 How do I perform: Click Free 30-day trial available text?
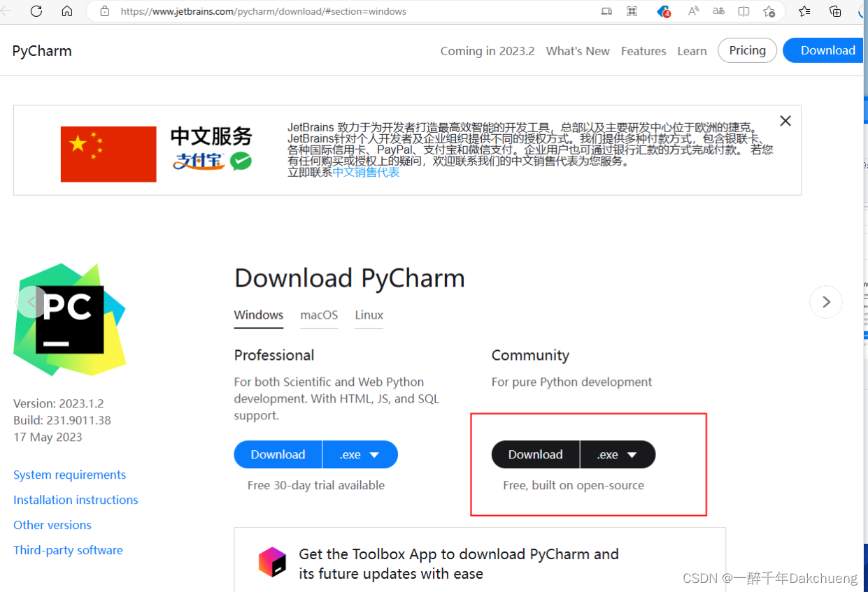pos(316,485)
